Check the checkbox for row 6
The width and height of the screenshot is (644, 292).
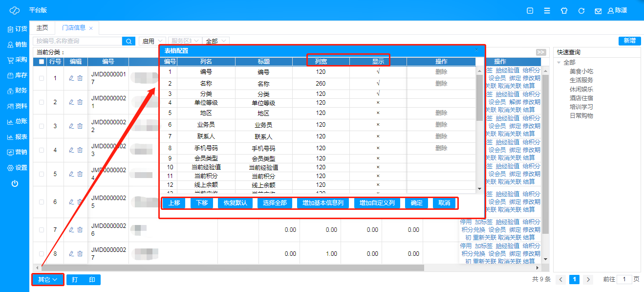41,202
